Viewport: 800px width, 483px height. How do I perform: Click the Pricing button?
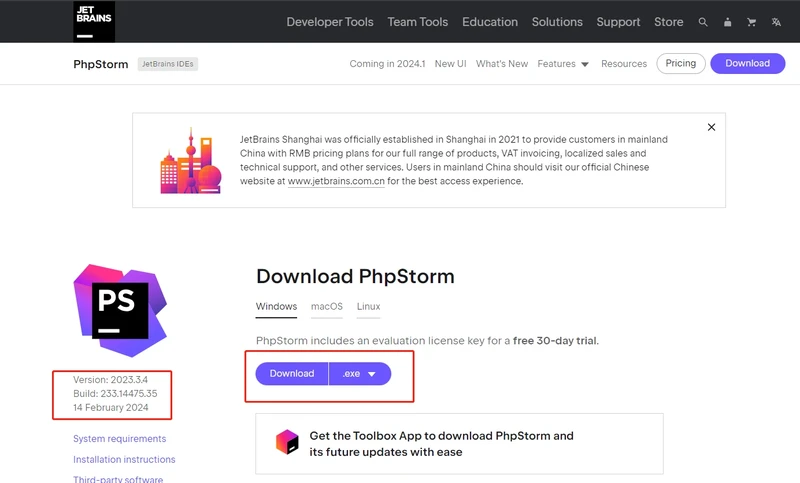tap(680, 63)
